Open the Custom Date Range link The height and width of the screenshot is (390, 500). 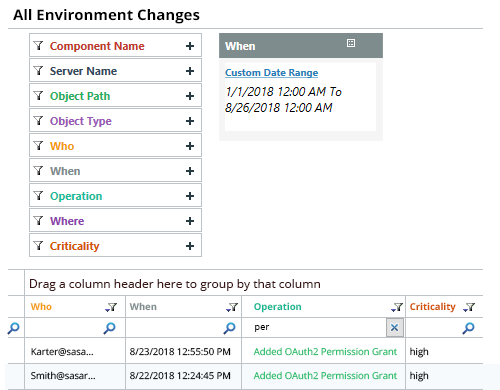[271, 73]
